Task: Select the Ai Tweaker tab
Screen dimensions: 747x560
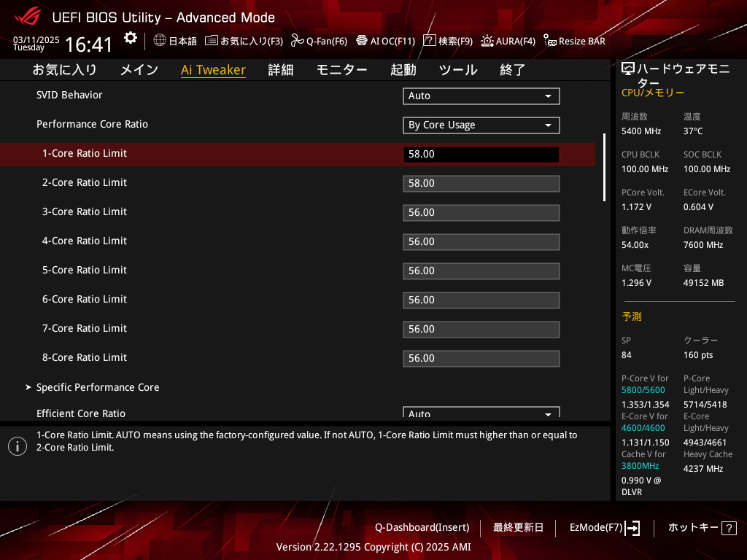Action: 213,70
